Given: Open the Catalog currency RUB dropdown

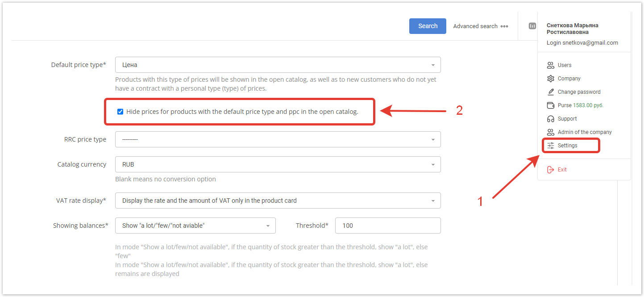Looking at the screenshot, I should pos(278,164).
